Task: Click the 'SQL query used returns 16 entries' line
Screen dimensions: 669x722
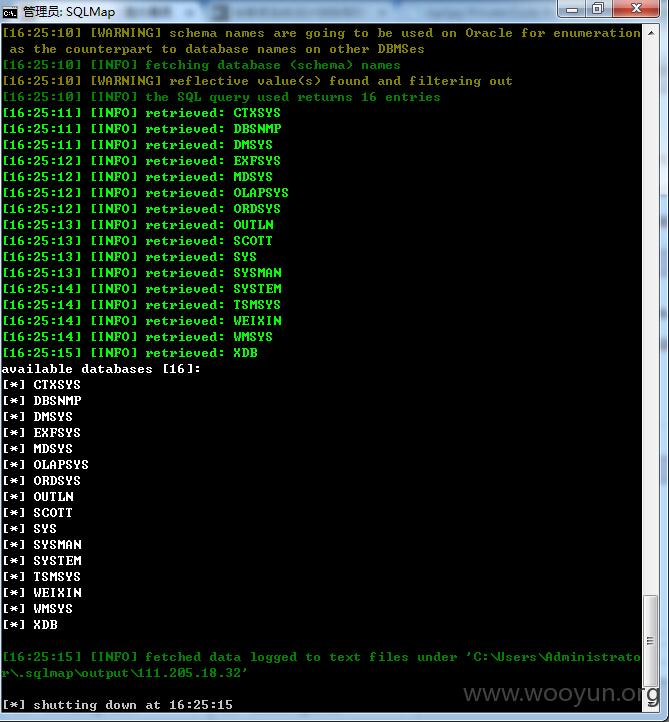Action: point(221,97)
